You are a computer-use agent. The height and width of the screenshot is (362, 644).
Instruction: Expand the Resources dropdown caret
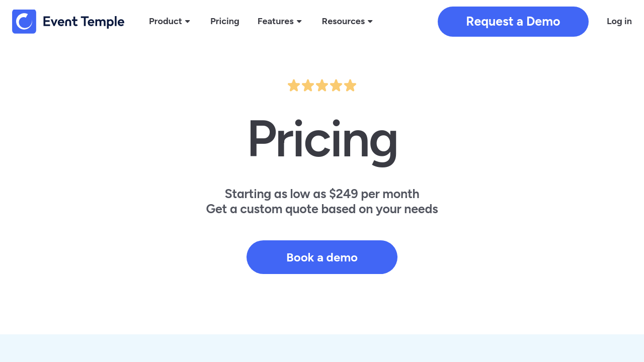click(x=370, y=22)
